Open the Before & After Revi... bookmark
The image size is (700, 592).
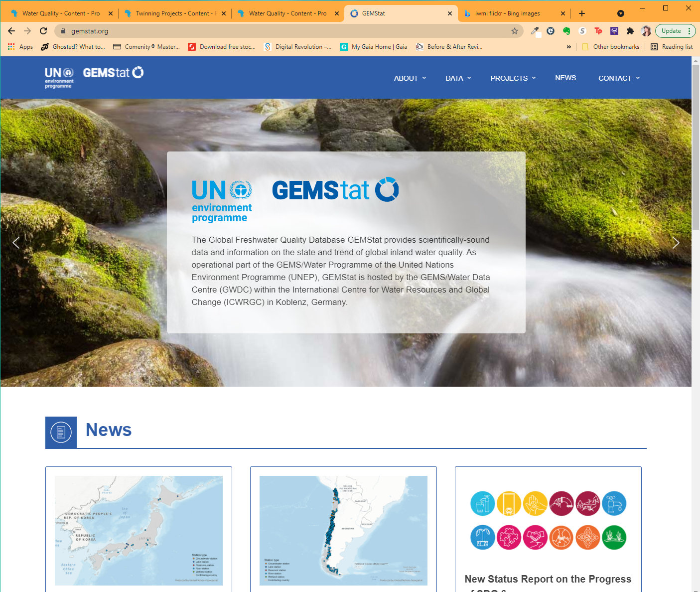pos(449,47)
